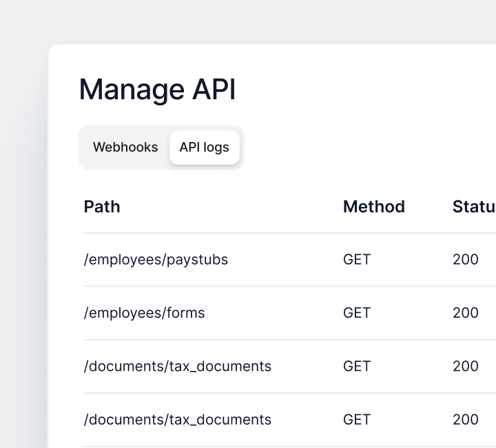Click GET in the /employees/paystubs row

[357, 260]
